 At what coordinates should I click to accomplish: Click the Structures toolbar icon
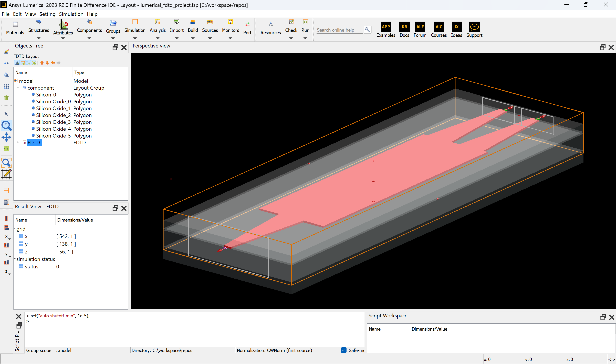click(x=39, y=22)
